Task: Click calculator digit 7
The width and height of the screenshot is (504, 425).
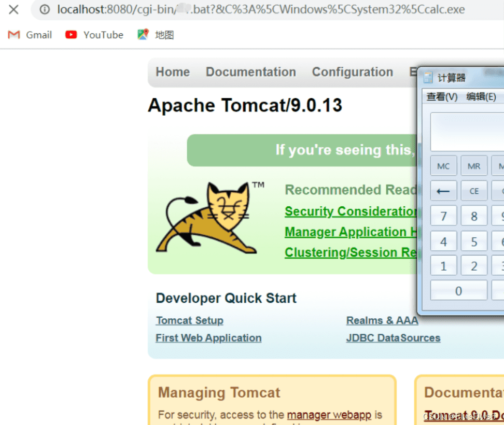Action: click(x=443, y=216)
